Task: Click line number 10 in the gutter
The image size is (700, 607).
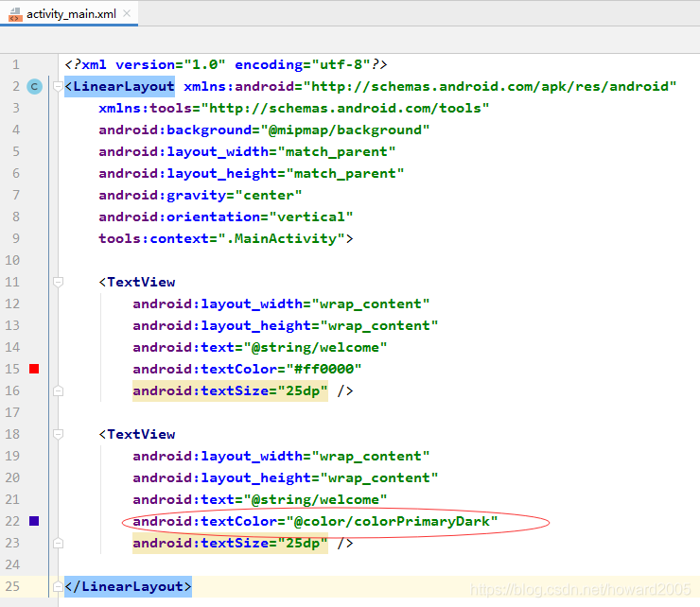Action: point(12,260)
